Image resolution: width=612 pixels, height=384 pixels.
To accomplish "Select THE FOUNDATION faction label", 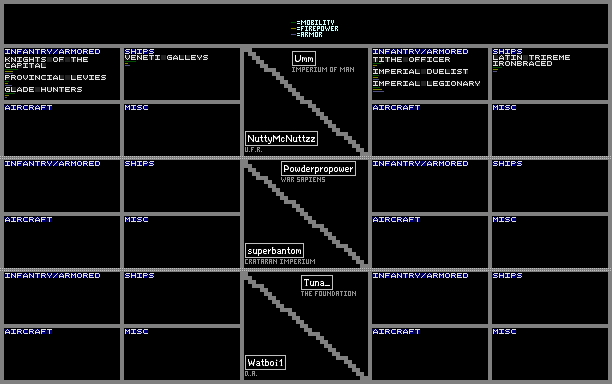I will (x=329, y=293).
